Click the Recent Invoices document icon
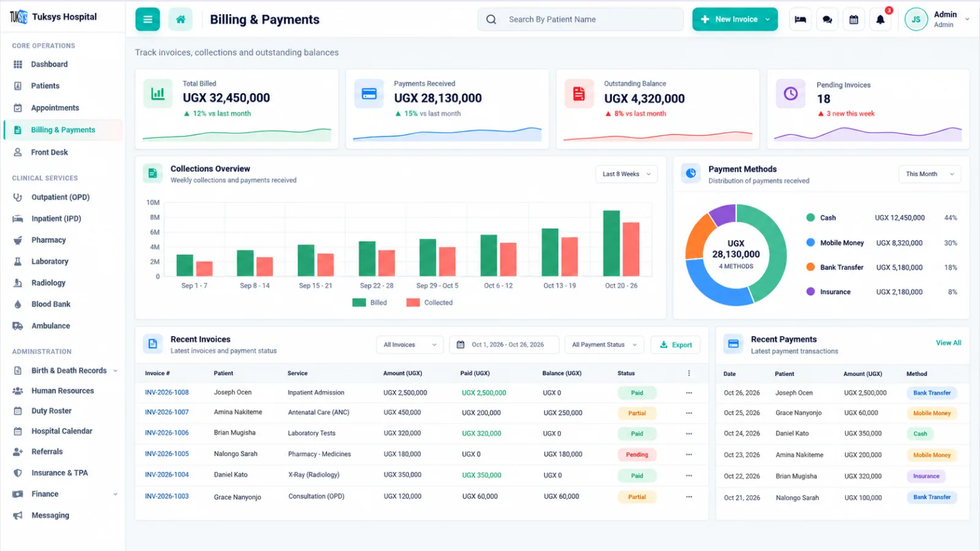Screen dimensions: 980x551 (x=153, y=344)
